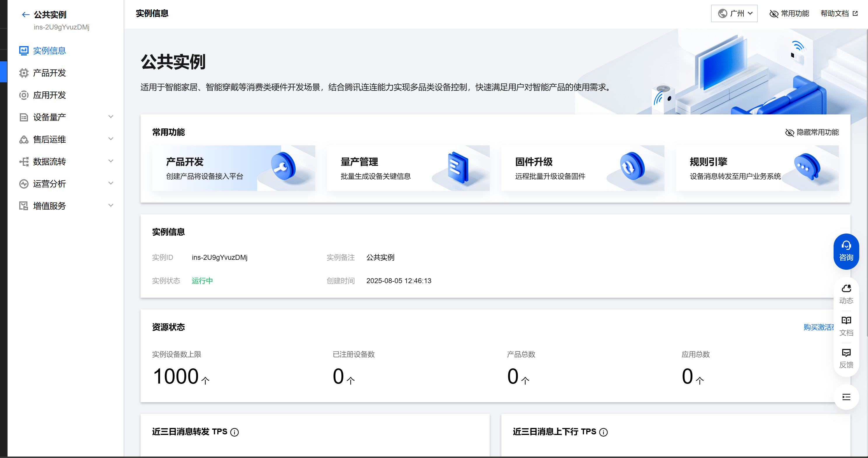Image resolution: width=868 pixels, height=458 pixels.
Task: Click the 购买激活码 link in 资源状态
Action: pos(818,327)
